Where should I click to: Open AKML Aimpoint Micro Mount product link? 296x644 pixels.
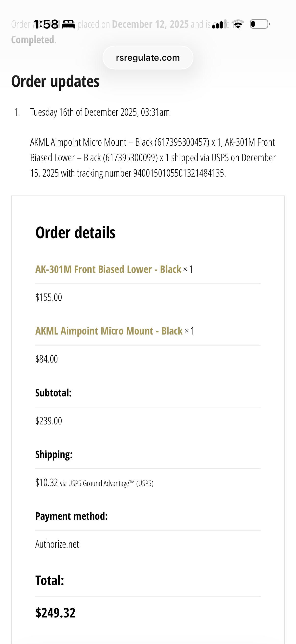point(109,331)
